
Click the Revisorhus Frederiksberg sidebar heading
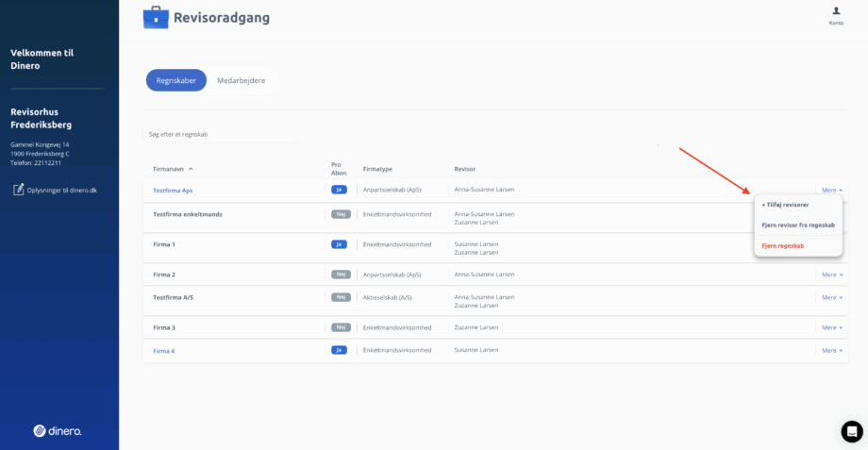pyautogui.click(x=41, y=118)
